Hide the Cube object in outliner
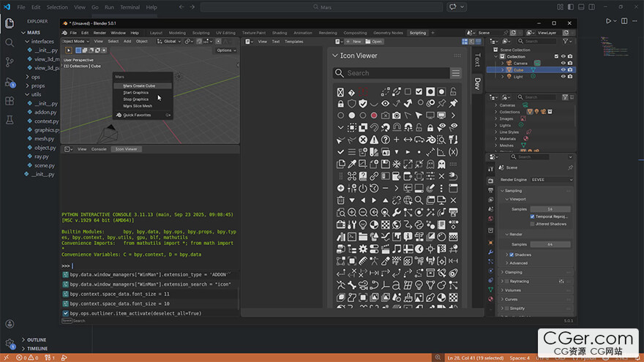Screen dimensions: 644x362 pos(563,70)
